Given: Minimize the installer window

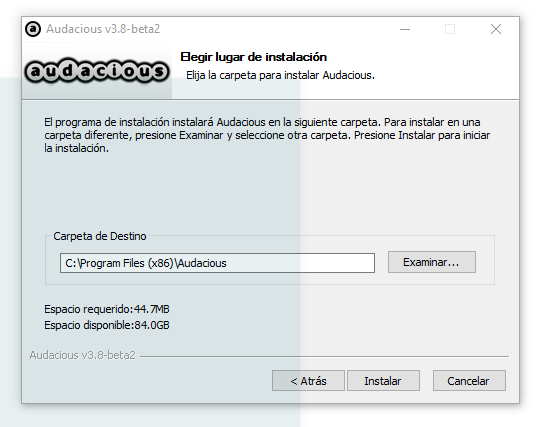Looking at the screenshot, I should coord(405,29).
